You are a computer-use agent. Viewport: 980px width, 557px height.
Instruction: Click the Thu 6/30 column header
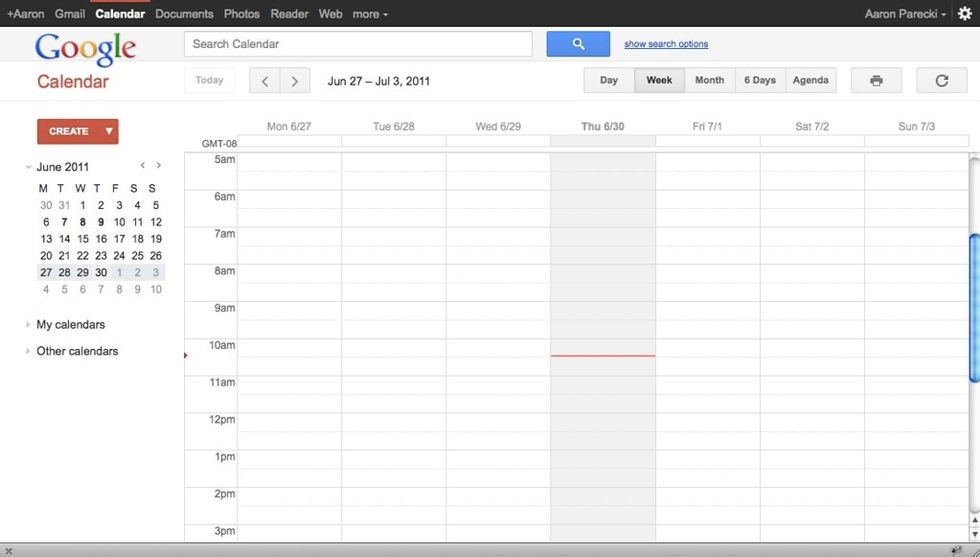click(x=602, y=126)
